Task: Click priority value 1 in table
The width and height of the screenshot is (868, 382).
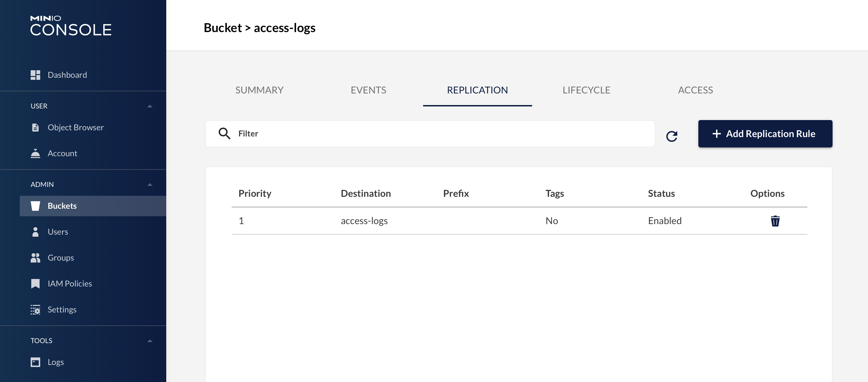Action: tap(242, 221)
